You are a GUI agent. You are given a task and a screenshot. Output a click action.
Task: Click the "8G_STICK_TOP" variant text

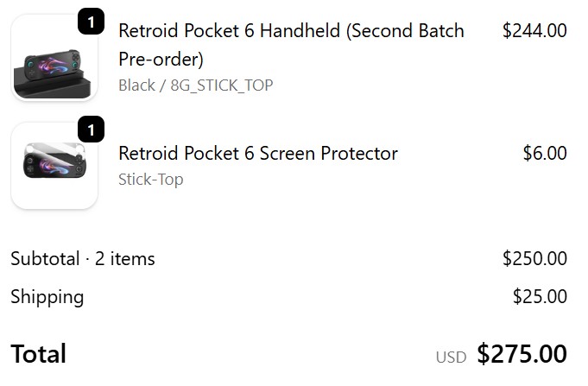tap(219, 85)
